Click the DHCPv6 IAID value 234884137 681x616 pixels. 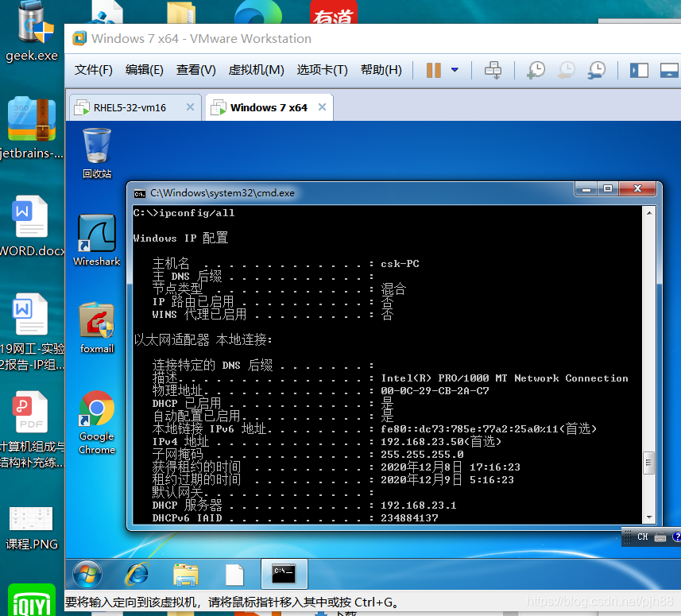(409, 517)
